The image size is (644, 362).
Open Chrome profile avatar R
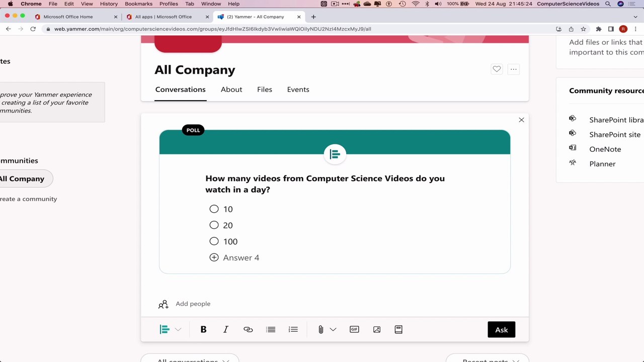pos(623,29)
